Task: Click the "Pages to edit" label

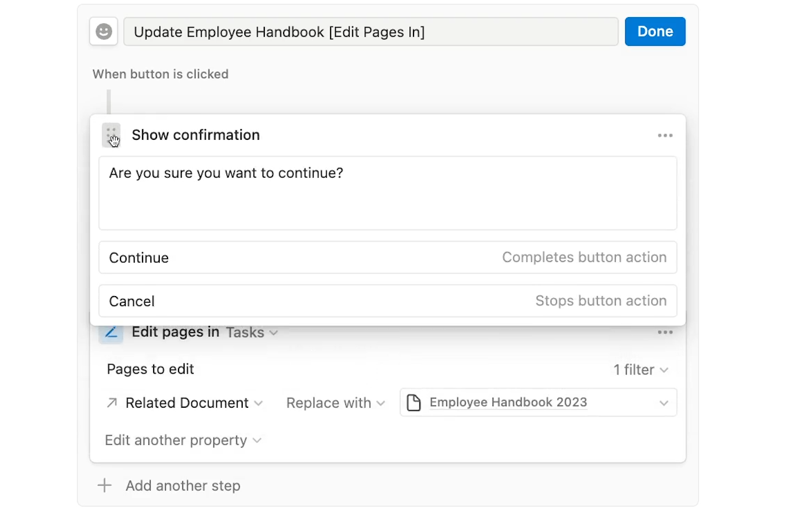Action: click(150, 369)
